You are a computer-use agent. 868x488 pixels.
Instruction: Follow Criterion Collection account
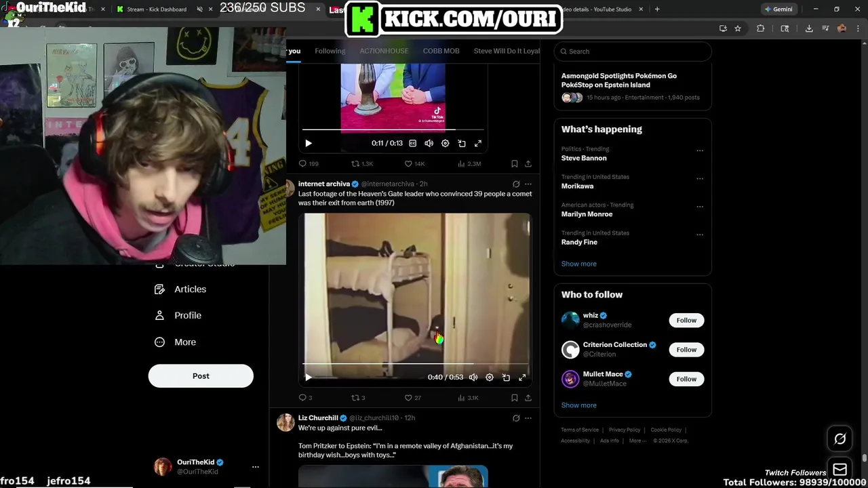click(x=686, y=350)
